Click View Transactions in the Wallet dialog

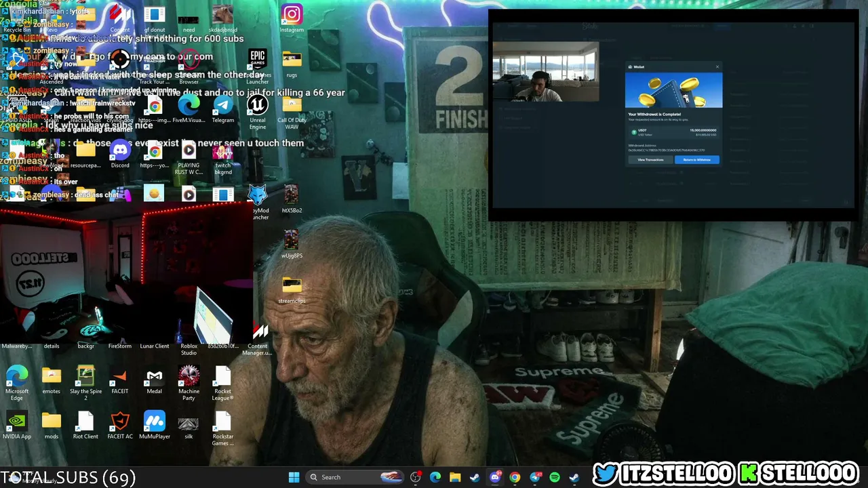650,160
